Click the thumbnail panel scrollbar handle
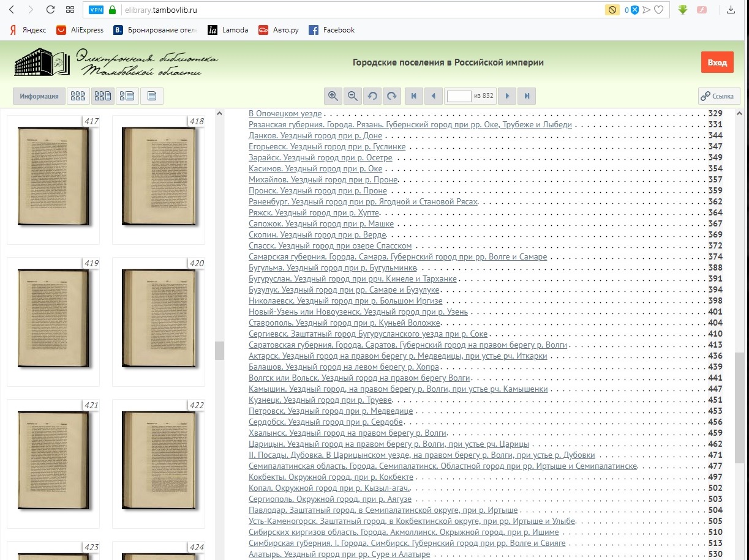Image resolution: width=749 pixels, height=560 pixels. click(x=219, y=351)
